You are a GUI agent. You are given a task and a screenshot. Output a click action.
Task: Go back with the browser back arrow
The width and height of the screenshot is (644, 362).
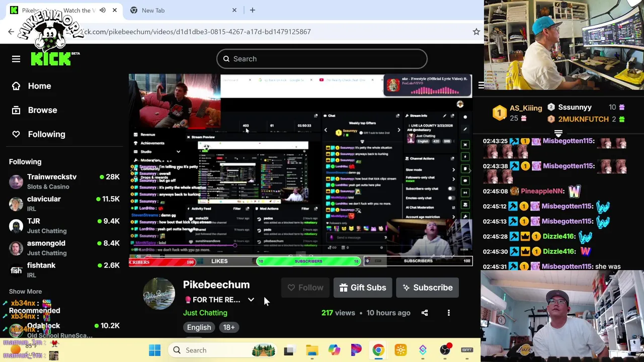pyautogui.click(x=11, y=32)
